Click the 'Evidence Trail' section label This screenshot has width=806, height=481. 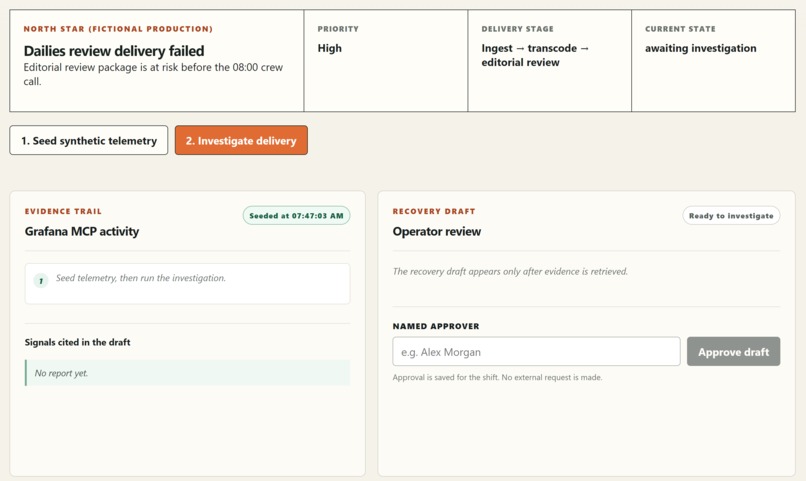click(x=63, y=211)
